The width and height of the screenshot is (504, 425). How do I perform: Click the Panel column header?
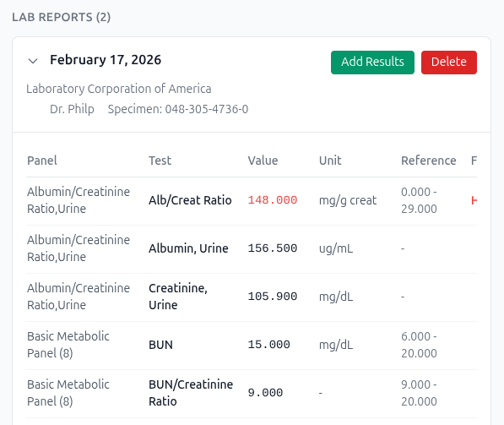click(42, 161)
